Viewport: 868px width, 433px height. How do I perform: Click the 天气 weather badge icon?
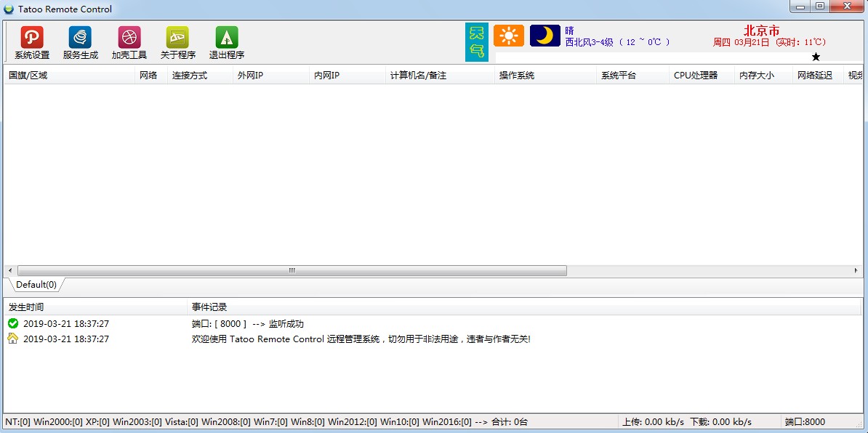(477, 42)
